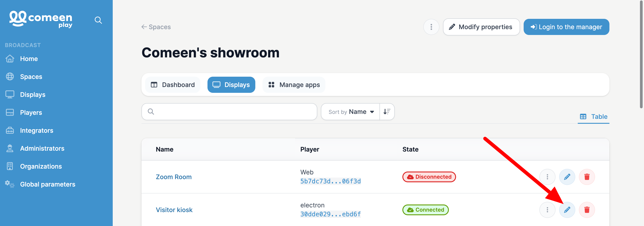Click the Comeen Play logo

click(41, 19)
